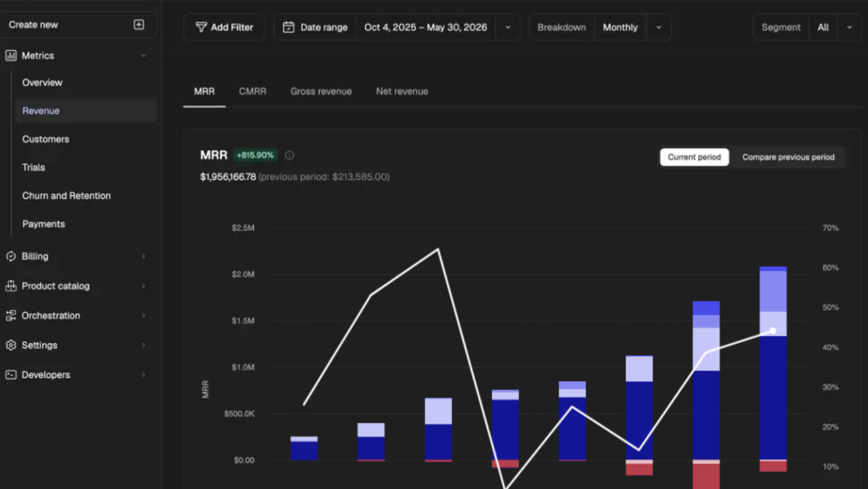Click the Metrics chart icon in sidebar
Viewport: 868px width, 489px height.
click(x=11, y=55)
